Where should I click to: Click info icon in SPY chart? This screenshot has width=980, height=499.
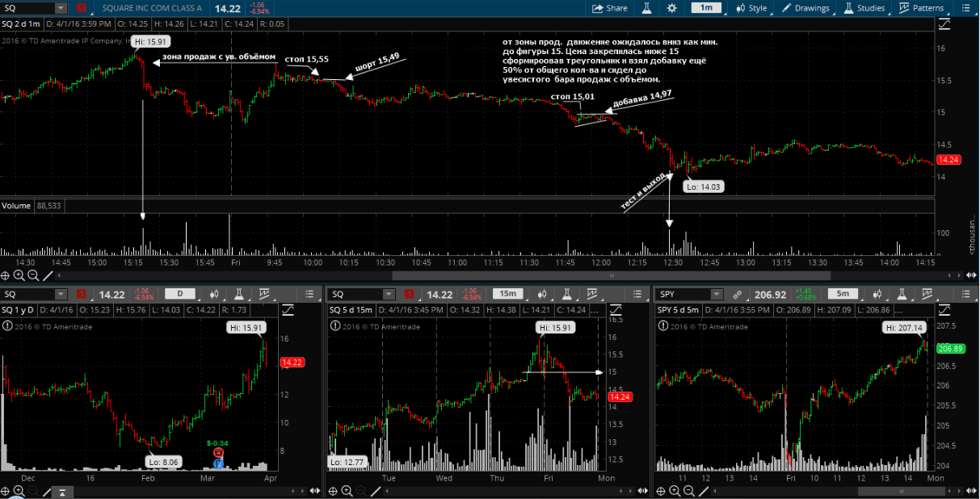[662, 325]
